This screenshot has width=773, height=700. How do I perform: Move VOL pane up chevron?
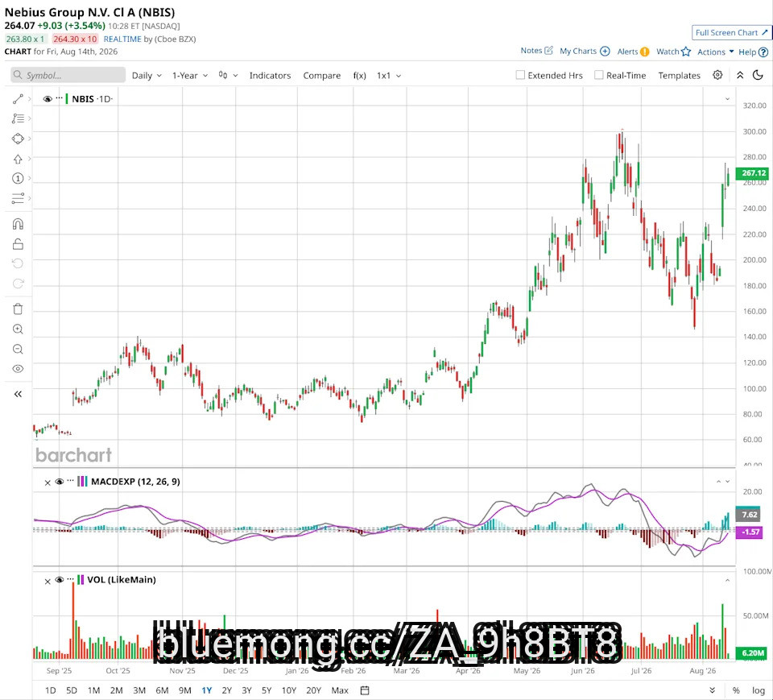[x=727, y=580]
